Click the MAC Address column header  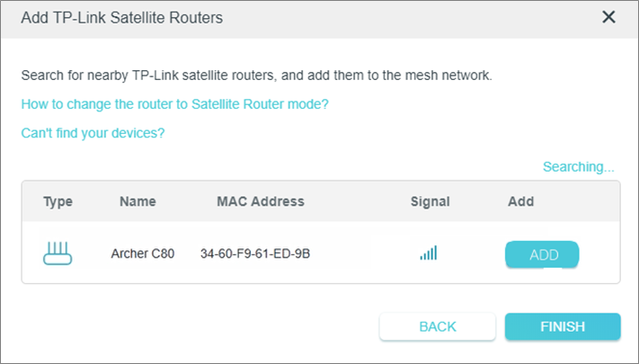(261, 201)
